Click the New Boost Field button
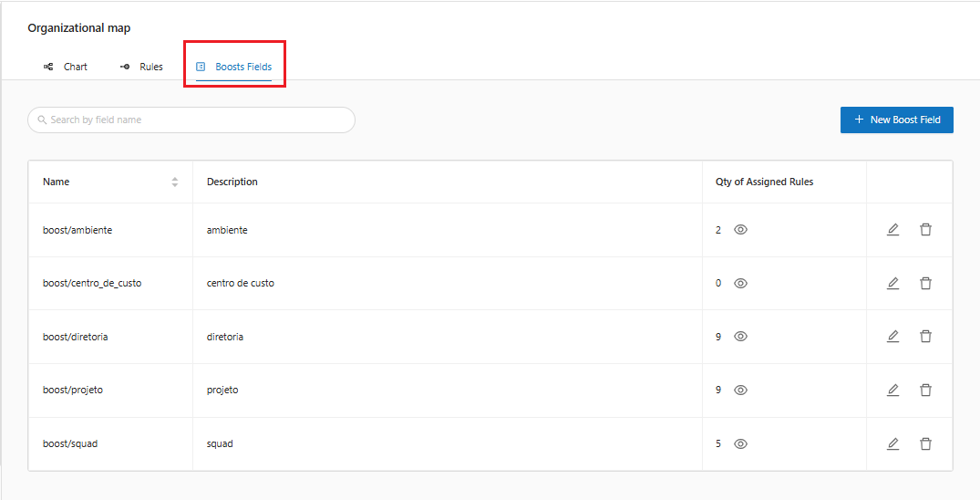The image size is (980, 500). pyautogui.click(x=896, y=120)
